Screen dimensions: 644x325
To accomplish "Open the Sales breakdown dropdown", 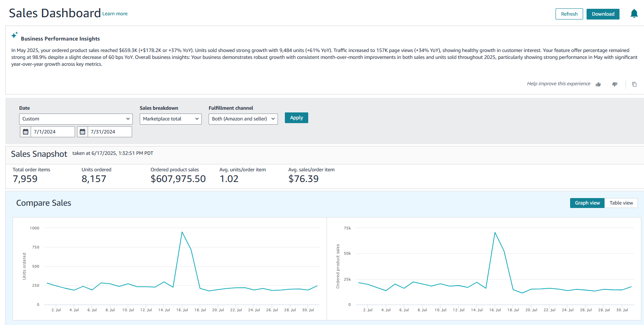I will pyautogui.click(x=170, y=119).
